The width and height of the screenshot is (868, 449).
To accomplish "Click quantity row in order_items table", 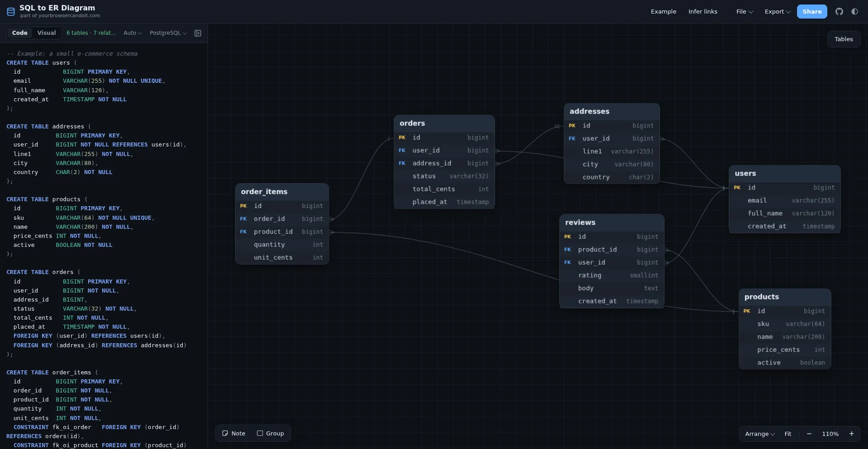I will (282, 245).
